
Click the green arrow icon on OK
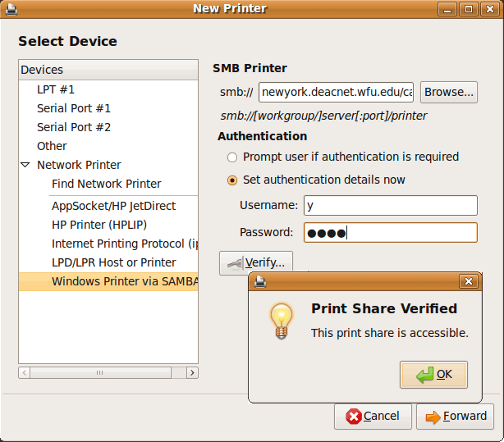tap(425, 375)
